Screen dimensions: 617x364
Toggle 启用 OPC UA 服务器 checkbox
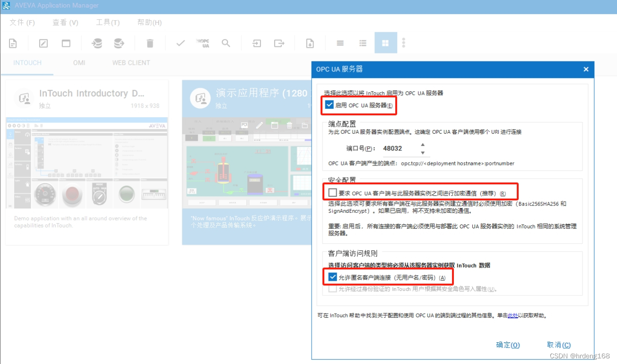(330, 104)
